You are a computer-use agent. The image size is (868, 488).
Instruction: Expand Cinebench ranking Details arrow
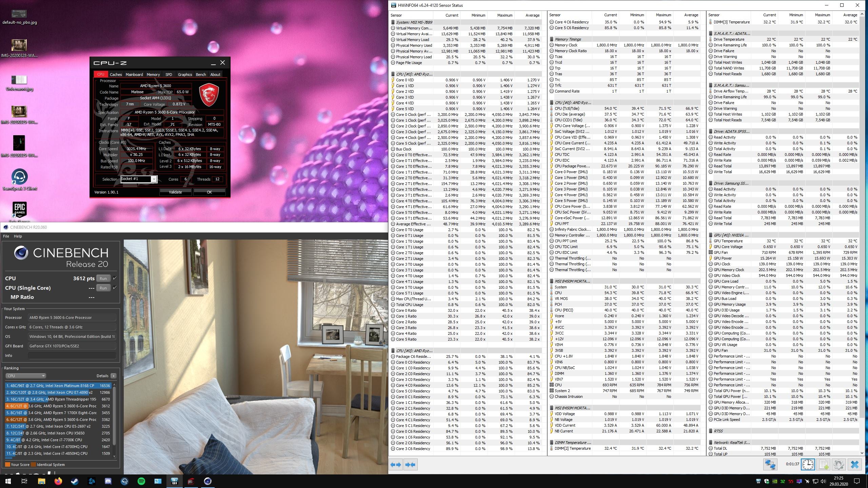(113, 375)
